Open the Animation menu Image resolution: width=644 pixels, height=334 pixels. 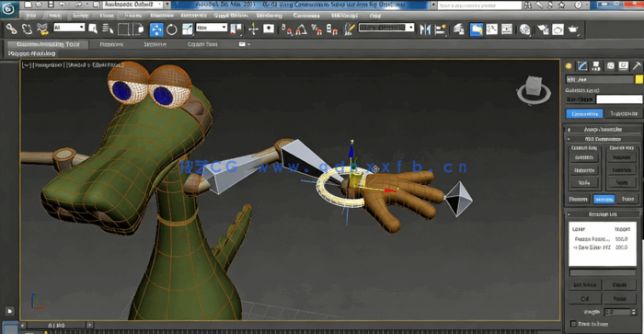pos(193,16)
